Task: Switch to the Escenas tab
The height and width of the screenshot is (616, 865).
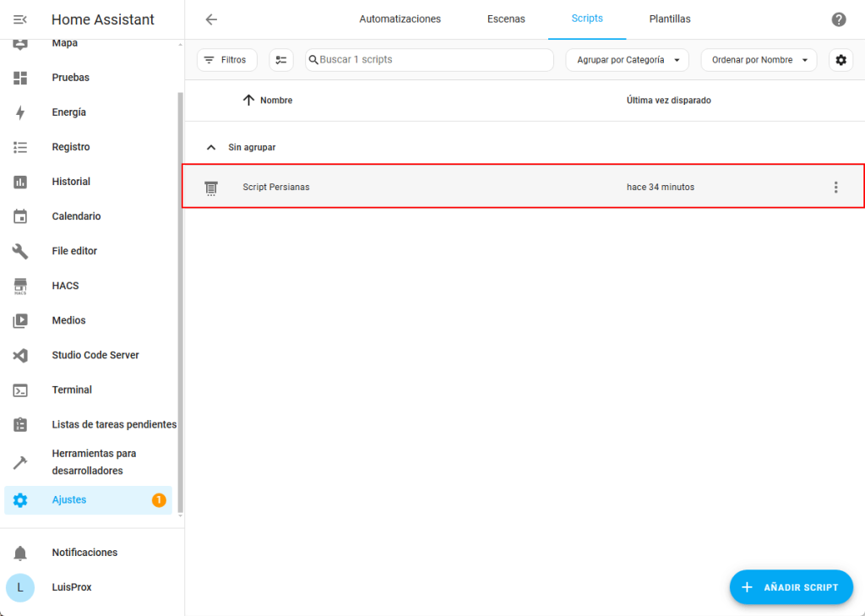Action: click(506, 19)
